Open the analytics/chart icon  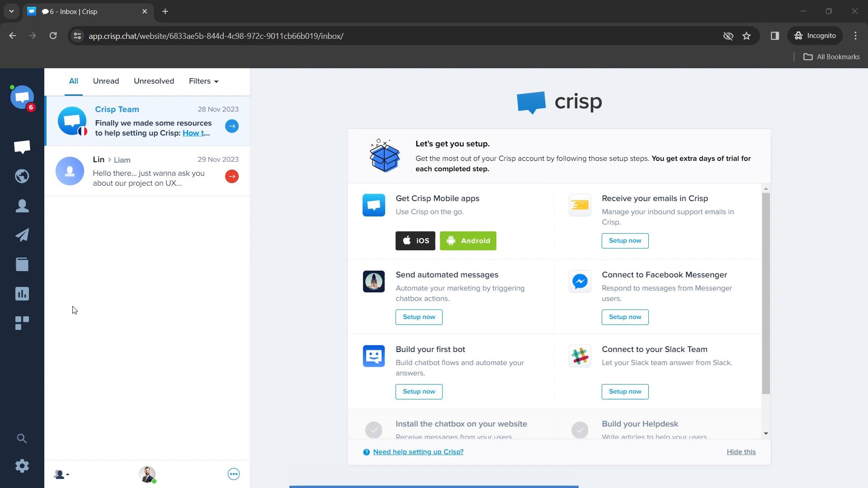(21, 293)
